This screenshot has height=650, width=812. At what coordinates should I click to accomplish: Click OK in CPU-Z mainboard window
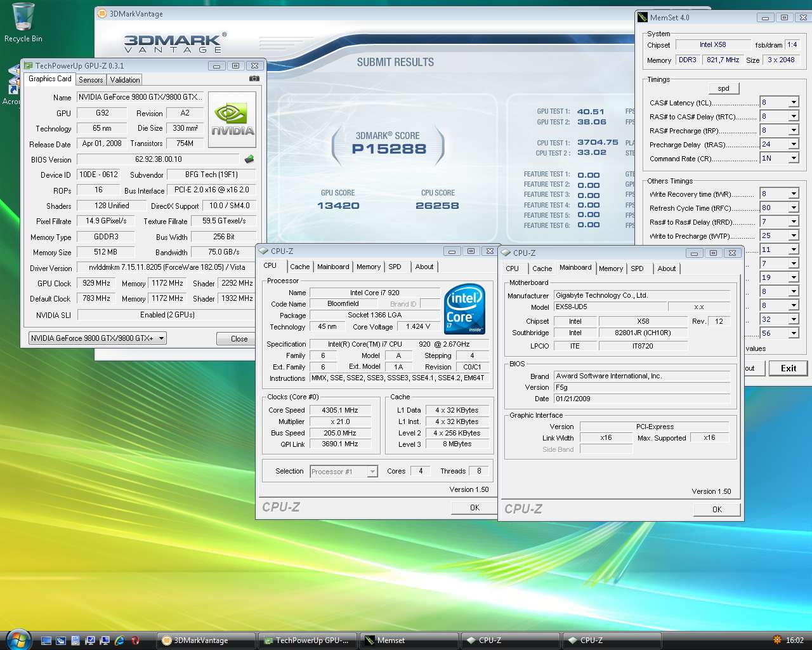[x=717, y=510]
